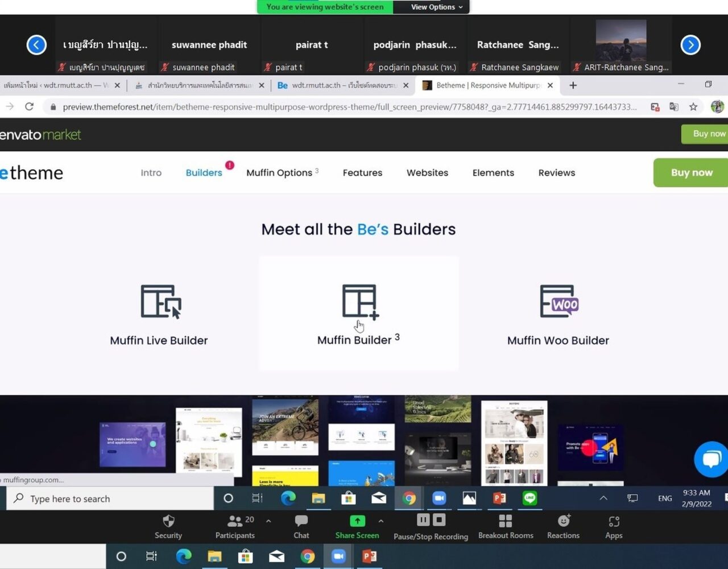Switch to the Betheme Responsive Multipurpose tab
The height and width of the screenshot is (569, 728).
[488, 85]
